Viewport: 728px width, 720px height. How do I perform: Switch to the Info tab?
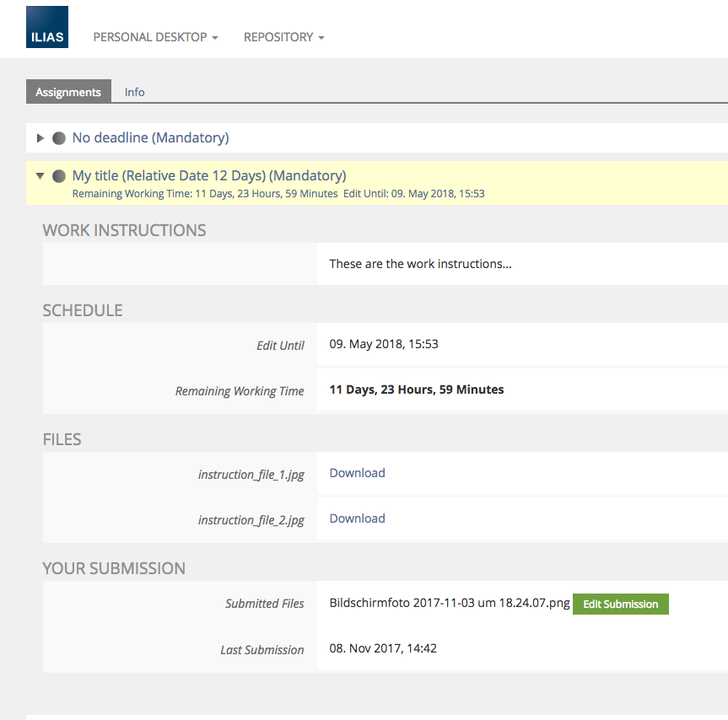coord(134,92)
